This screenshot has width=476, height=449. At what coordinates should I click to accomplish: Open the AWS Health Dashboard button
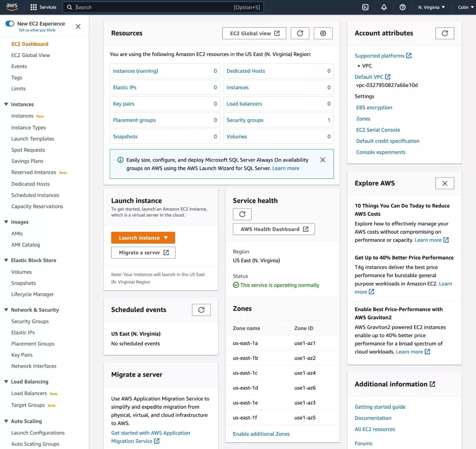(x=274, y=229)
